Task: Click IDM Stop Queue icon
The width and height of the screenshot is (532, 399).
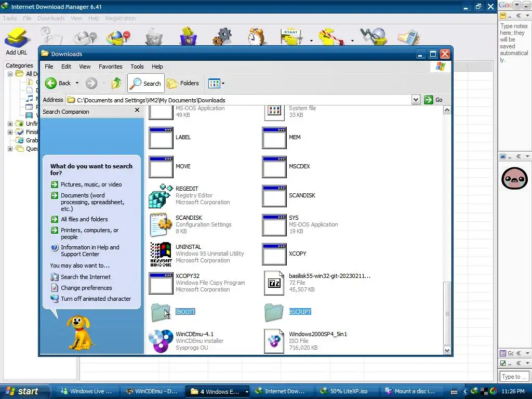Action: pos(331,37)
